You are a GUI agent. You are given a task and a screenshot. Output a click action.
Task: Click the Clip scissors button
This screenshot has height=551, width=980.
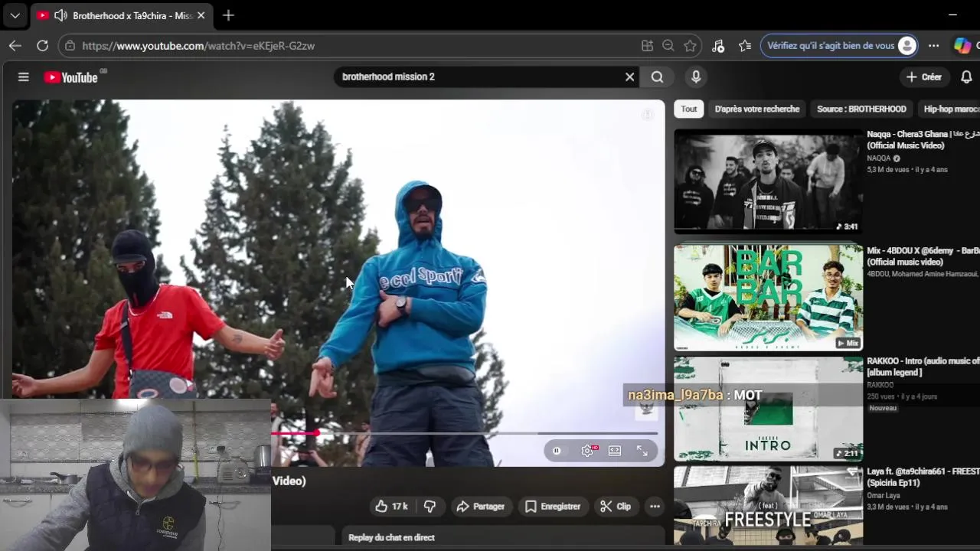[616, 506]
